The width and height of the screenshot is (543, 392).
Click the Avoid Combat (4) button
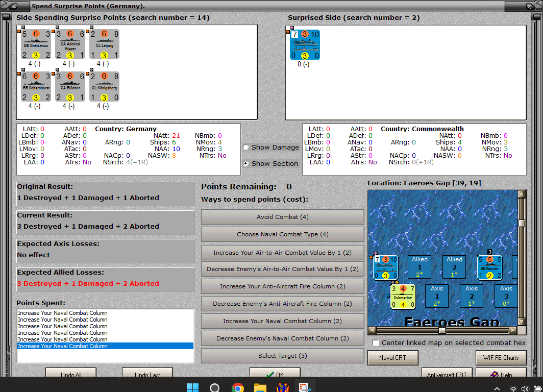[x=283, y=217]
